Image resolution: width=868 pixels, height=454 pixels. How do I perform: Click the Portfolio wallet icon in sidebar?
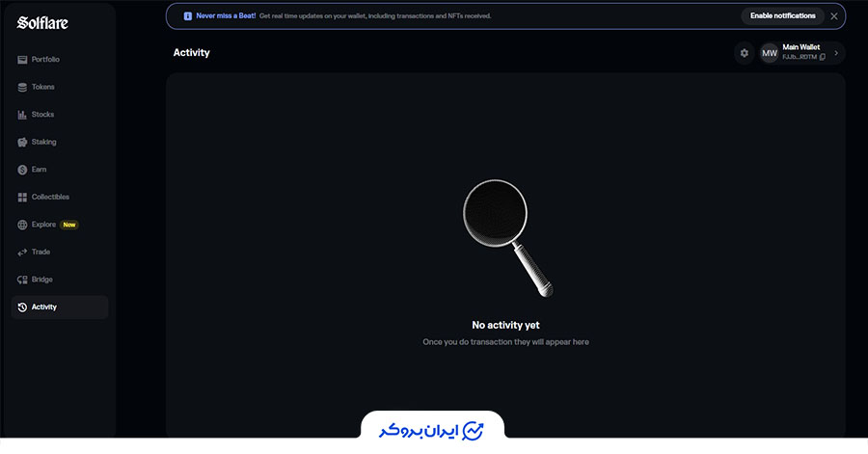pos(22,60)
